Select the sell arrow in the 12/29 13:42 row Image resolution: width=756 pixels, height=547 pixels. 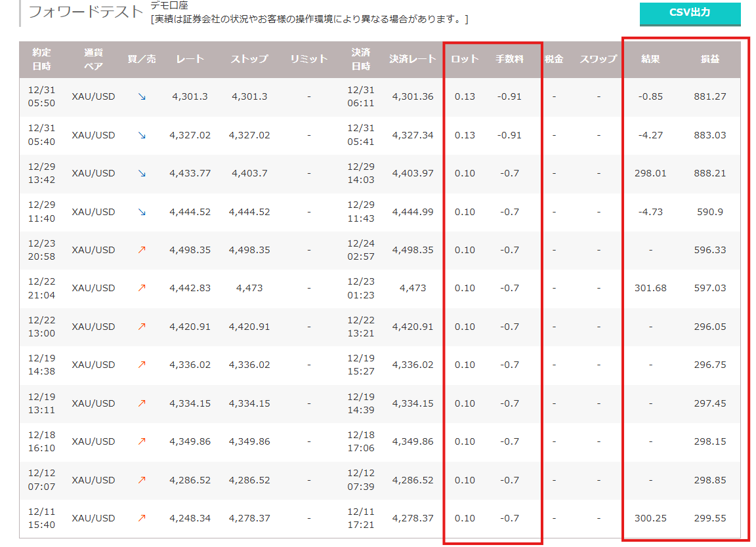click(142, 174)
